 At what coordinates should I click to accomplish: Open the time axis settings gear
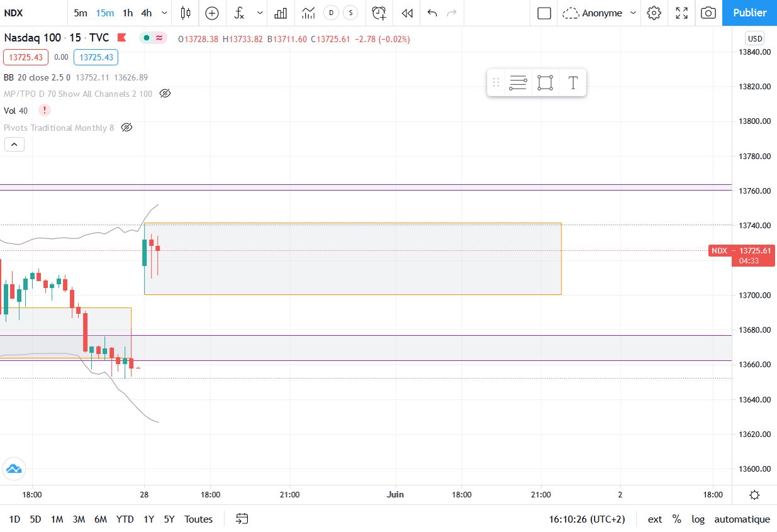coord(755,495)
